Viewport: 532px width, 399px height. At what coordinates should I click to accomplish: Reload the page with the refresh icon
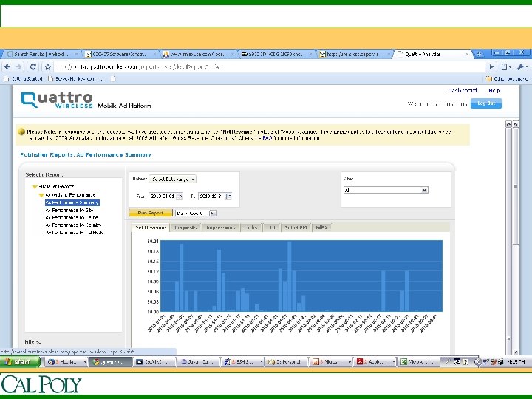tap(33, 67)
